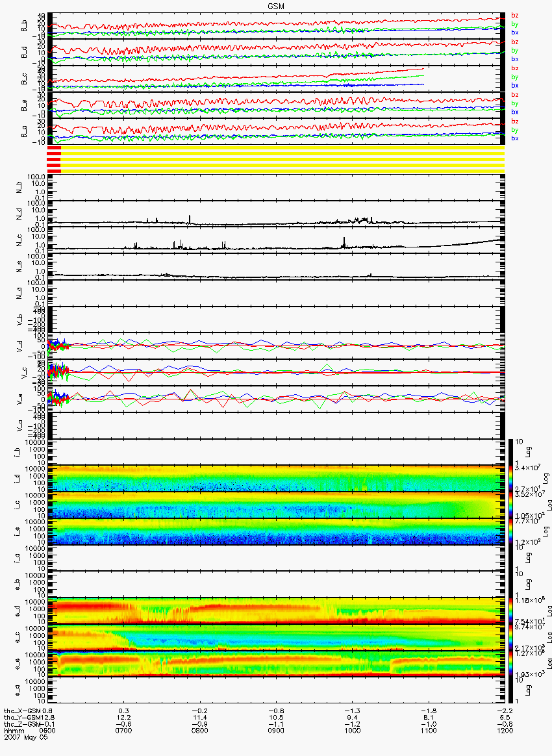552x756 pixels.
Task: Click the thc_Y-GSM row label
Action: [x=23, y=718]
